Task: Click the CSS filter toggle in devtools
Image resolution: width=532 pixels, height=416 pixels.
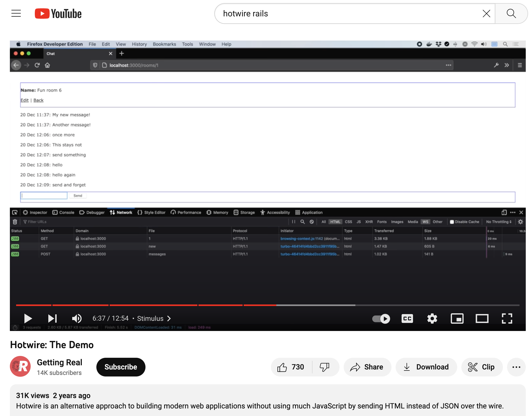Action: (x=348, y=222)
